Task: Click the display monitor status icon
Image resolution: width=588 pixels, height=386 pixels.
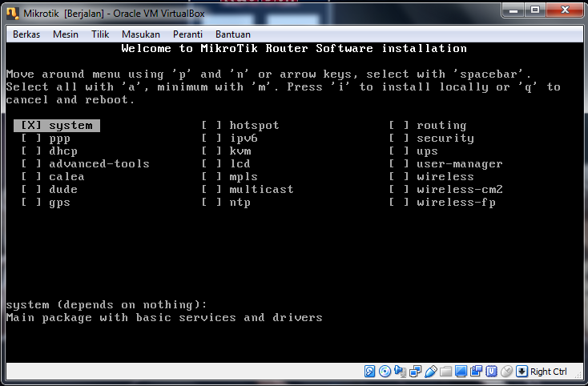Action: 461,372
